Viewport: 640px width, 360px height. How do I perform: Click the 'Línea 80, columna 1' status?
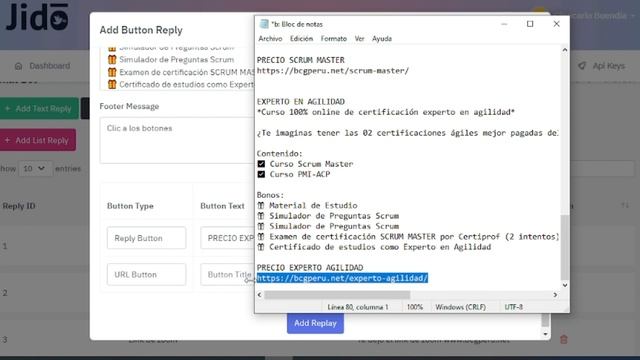click(x=358, y=307)
